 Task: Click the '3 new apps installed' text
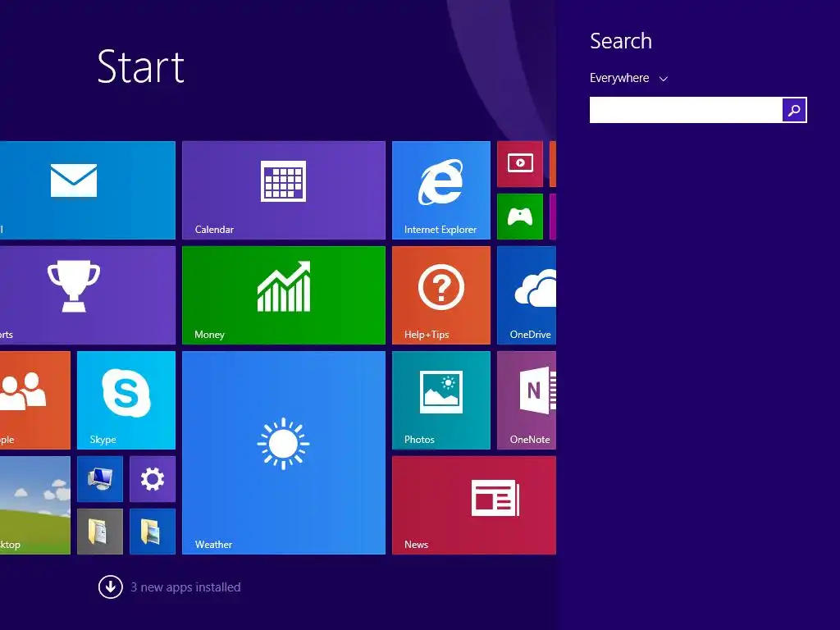[x=185, y=587]
